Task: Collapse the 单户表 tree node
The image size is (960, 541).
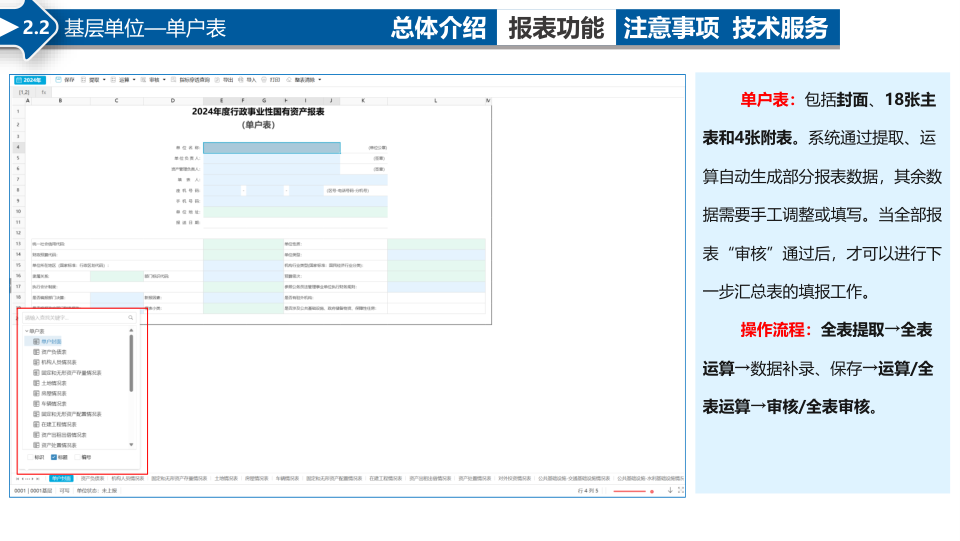Action: 26,331
